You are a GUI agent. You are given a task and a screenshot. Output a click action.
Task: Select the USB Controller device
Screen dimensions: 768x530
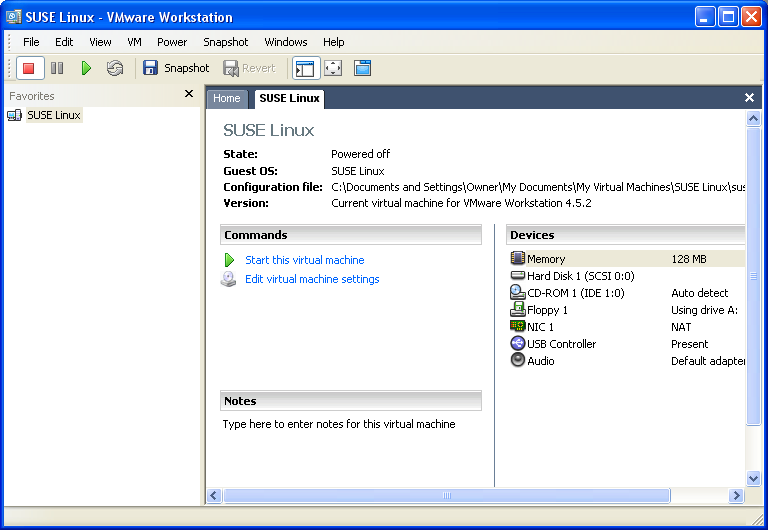(561, 344)
